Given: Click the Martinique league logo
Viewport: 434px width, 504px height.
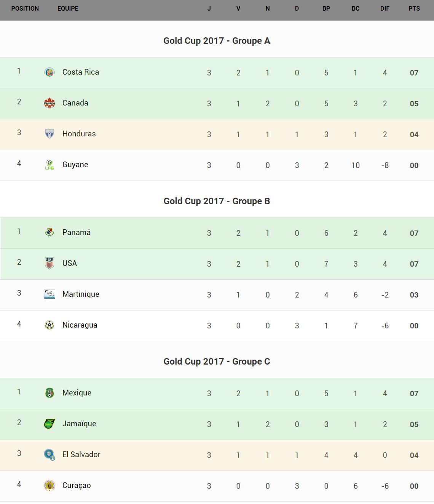Looking at the screenshot, I should tap(49, 294).
